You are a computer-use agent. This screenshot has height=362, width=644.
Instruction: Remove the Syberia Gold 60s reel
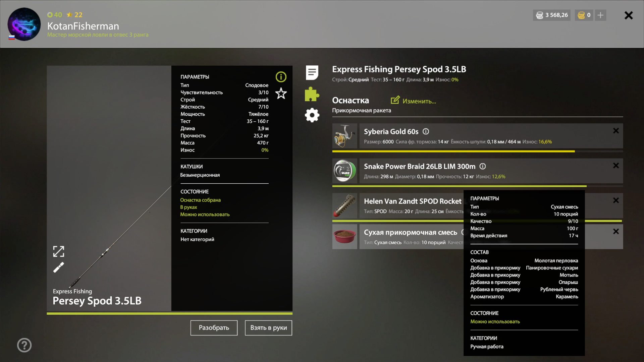tap(616, 131)
